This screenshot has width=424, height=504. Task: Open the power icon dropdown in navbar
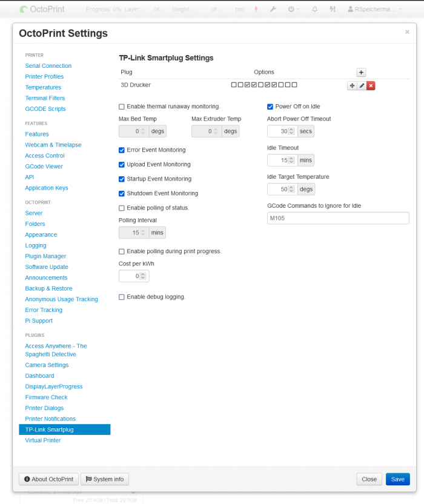[293, 10]
